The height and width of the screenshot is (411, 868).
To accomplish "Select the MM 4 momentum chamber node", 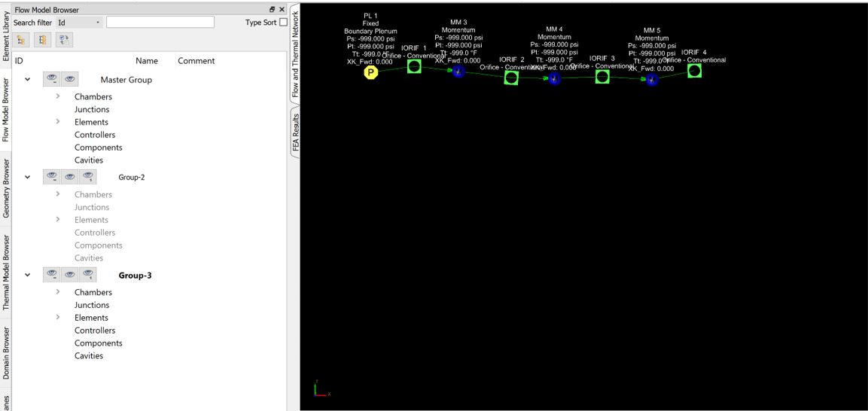I will click(x=554, y=78).
